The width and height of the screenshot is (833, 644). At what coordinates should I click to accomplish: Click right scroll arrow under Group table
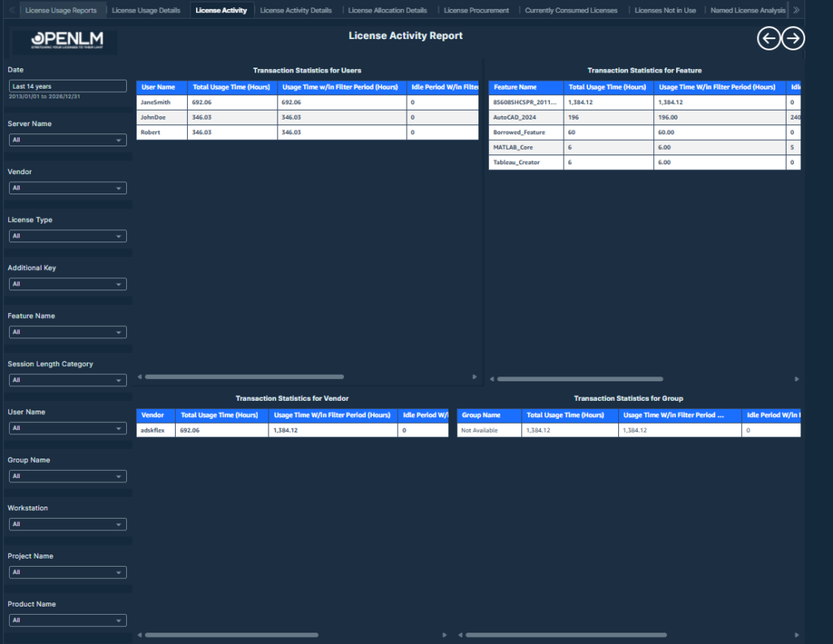click(798, 635)
